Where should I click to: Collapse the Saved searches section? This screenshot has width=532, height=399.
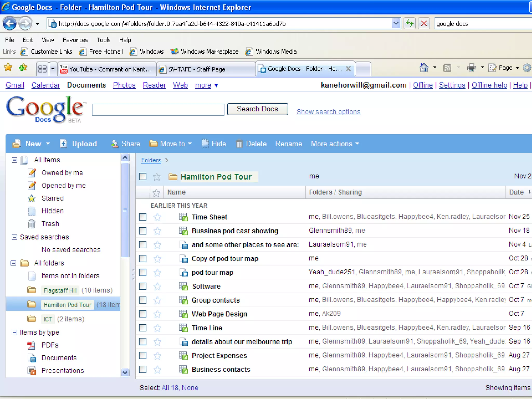[14, 237]
